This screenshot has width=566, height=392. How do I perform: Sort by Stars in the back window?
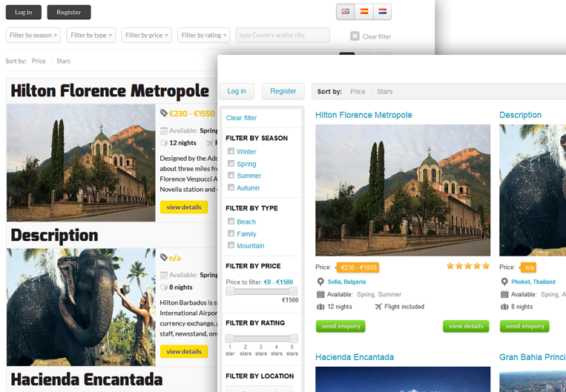pos(63,61)
